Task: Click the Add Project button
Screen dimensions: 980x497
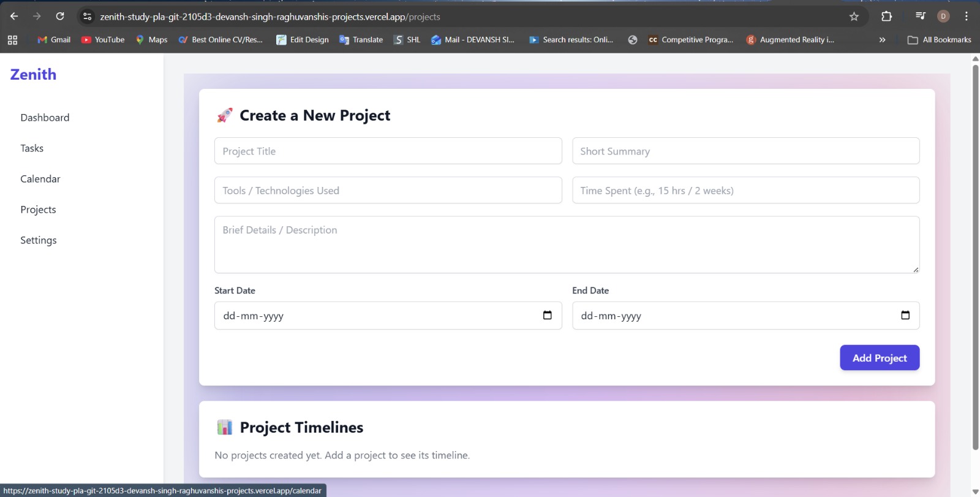Action: [879, 358]
